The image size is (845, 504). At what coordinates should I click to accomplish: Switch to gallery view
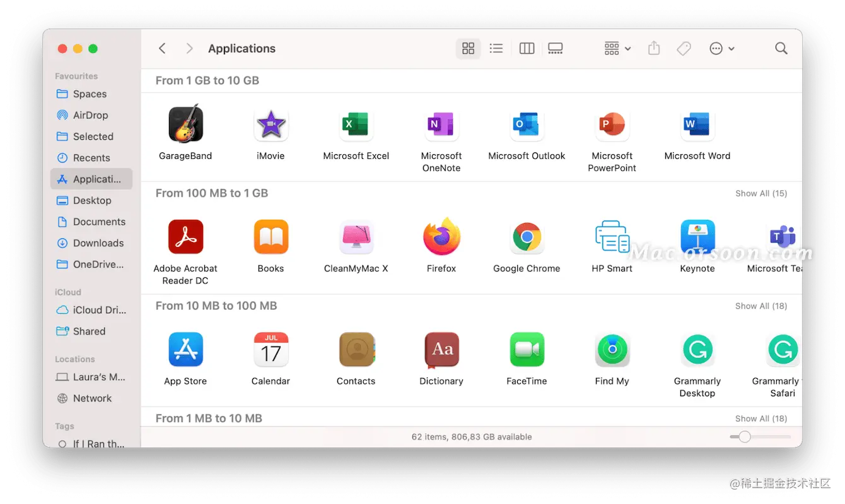click(x=555, y=49)
